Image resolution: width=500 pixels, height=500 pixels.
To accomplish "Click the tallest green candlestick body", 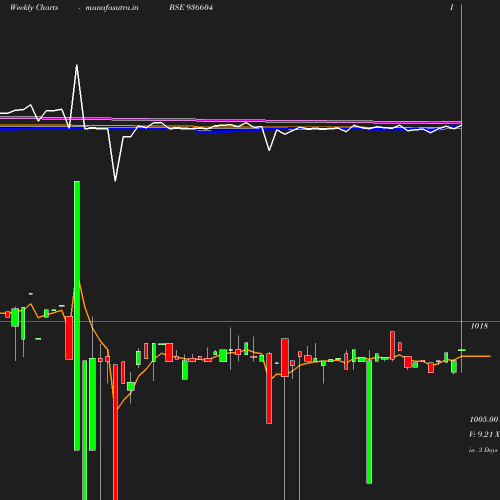I will [77, 316].
